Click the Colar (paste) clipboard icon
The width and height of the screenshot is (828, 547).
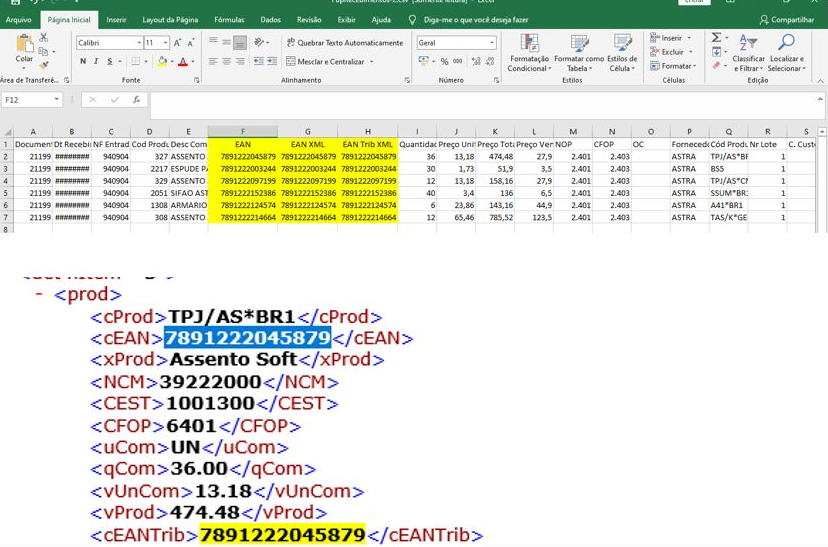24,44
